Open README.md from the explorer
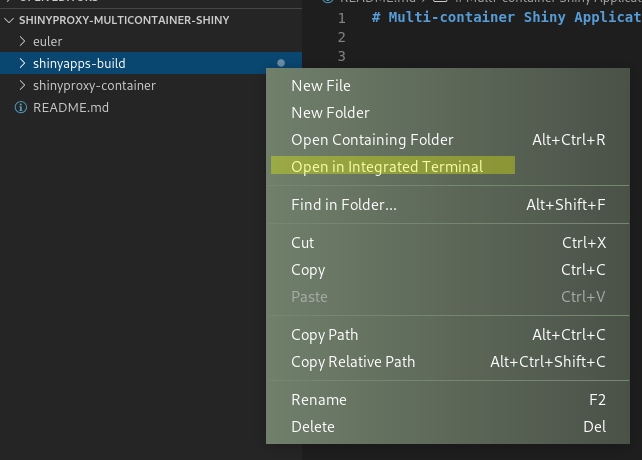Image resolution: width=642 pixels, height=460 pixels. click(70, 107)
